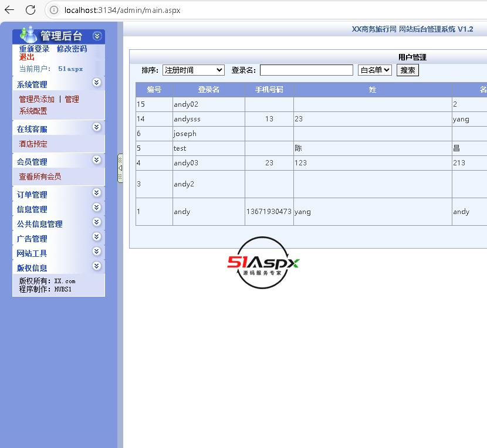This screenshot has height=448, width=487.
Task: Collapse the 会员管理 section chevron
Action: (97, 159)
